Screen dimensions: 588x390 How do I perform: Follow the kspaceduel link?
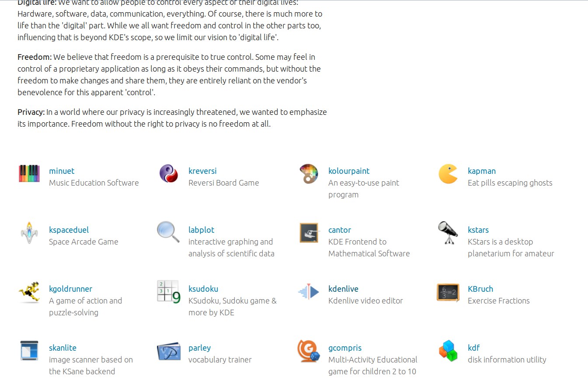click(69, 230)
